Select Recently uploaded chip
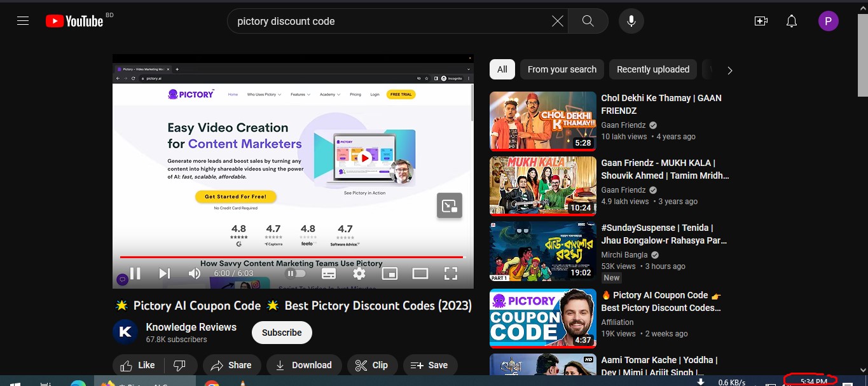Viewport: 868px width, 386px height. 653,69
